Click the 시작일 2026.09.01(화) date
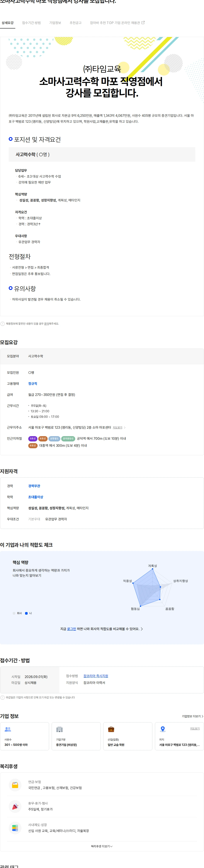Viewport: 204px width, 868px height. (36, 677)
